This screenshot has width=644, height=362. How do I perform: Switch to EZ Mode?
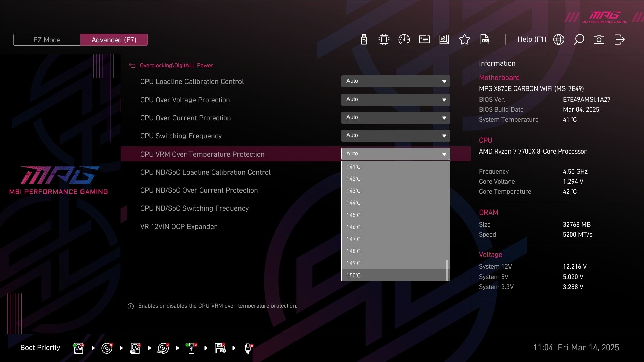[x=47, y=40]
